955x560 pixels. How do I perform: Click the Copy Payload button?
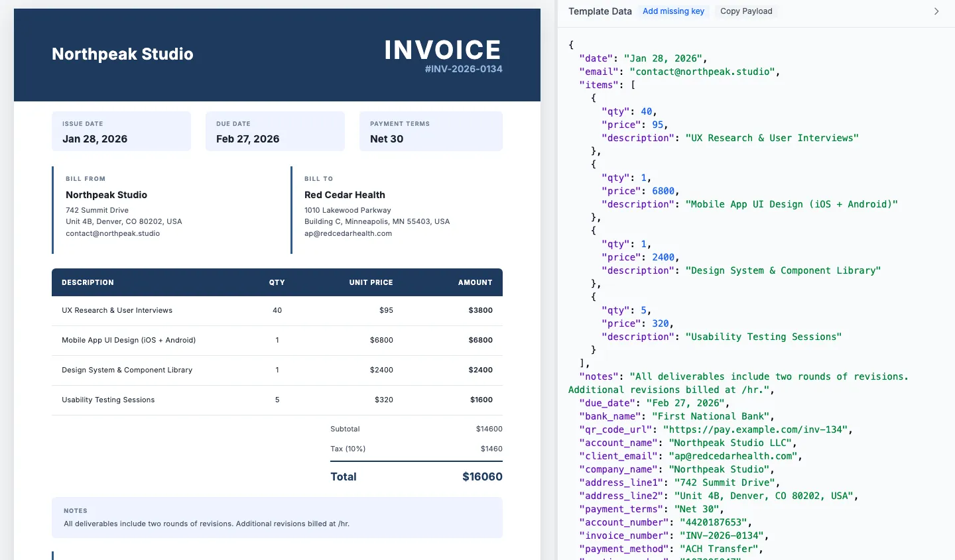(x=745, y=11)
